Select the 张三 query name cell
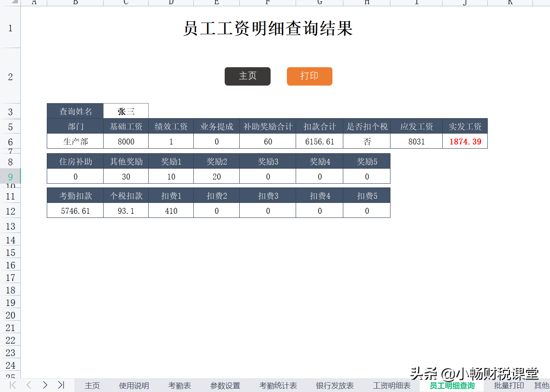Image resolution: width=550 pixels, height=392 pixels. click(x=125, y=111)
